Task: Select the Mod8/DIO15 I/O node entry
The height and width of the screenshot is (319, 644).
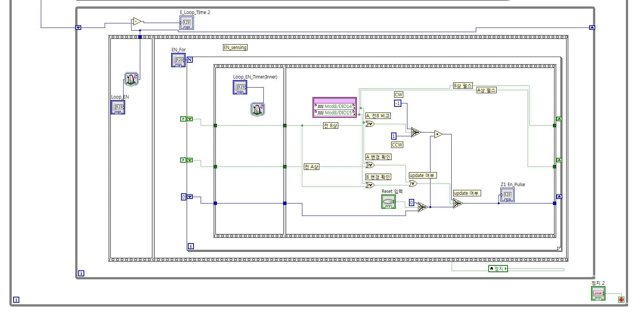Action: (335, 112)
